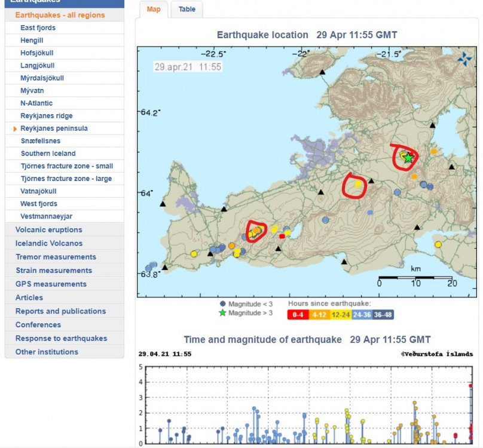483x448 pixels.
Task: Switch to the Table tab
Action: (187, 10)
